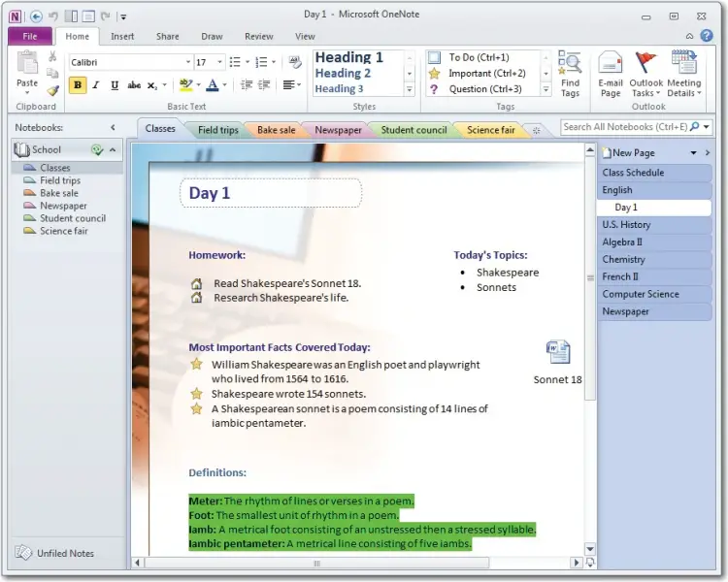
Task: Toggle Strikethrough formatting
Action: (x=134, y=85)
